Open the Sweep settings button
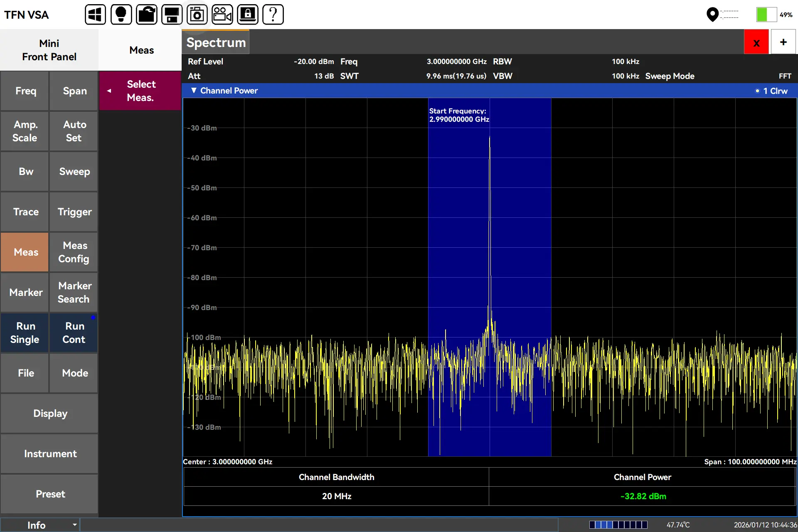 tap(74, 171)
